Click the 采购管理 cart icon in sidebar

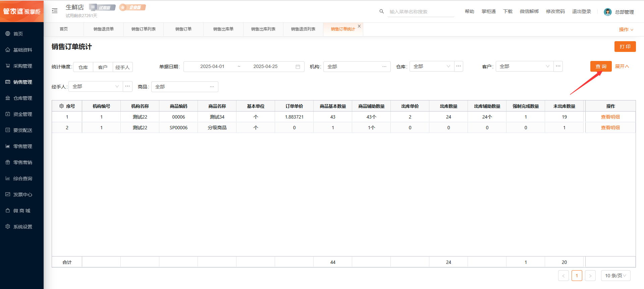click(8, 66)
